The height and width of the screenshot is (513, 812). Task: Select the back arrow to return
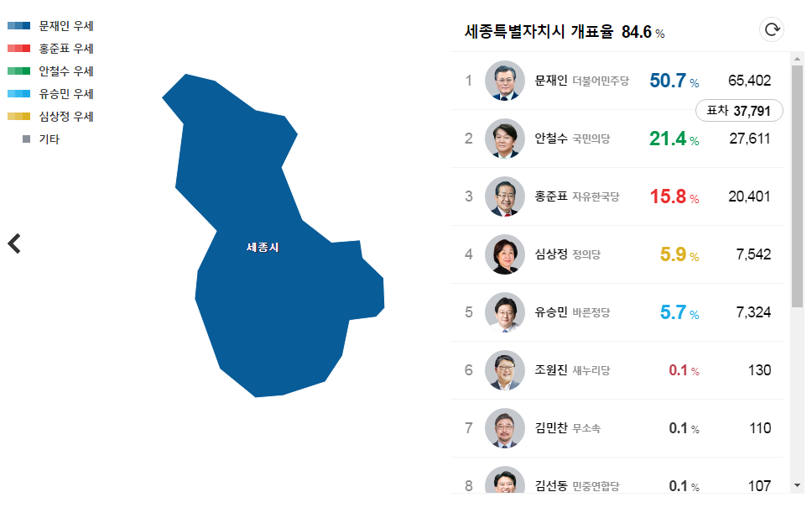(14, 243)
